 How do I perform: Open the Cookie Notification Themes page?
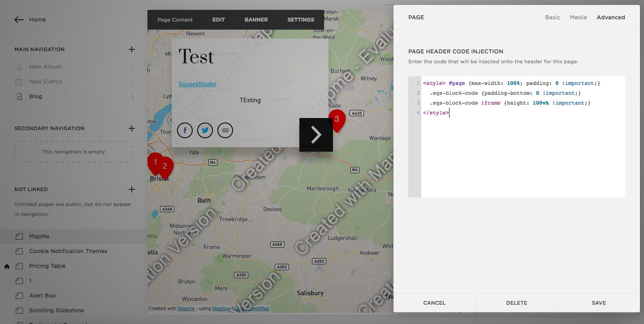point(68,251)
